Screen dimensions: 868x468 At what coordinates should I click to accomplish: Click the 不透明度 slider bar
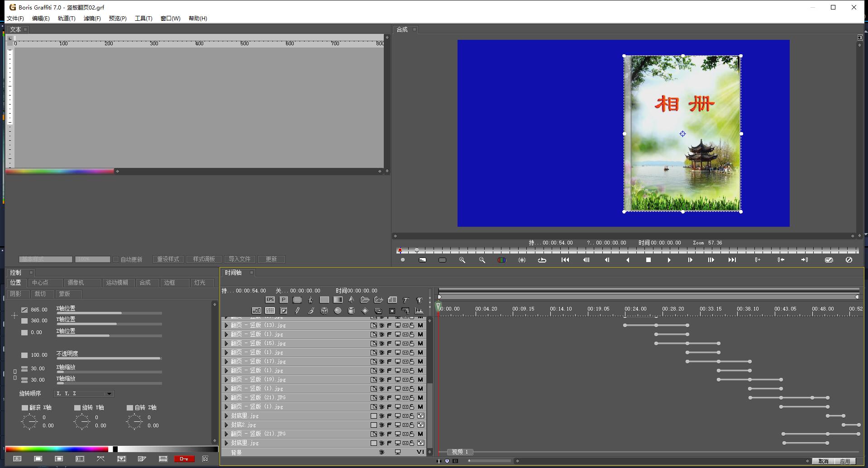[109, 358]
